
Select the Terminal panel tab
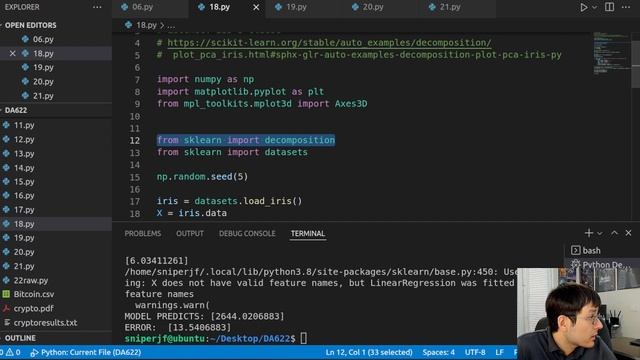[x=308, y=233]
